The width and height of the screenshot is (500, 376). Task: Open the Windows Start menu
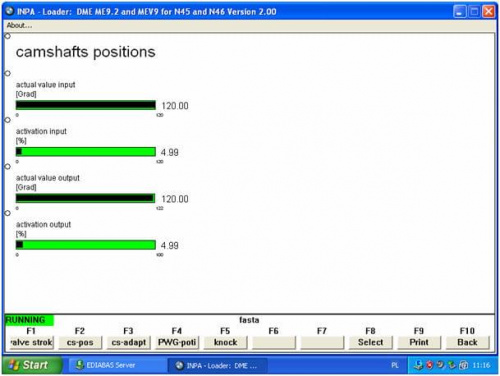[32, 365]
